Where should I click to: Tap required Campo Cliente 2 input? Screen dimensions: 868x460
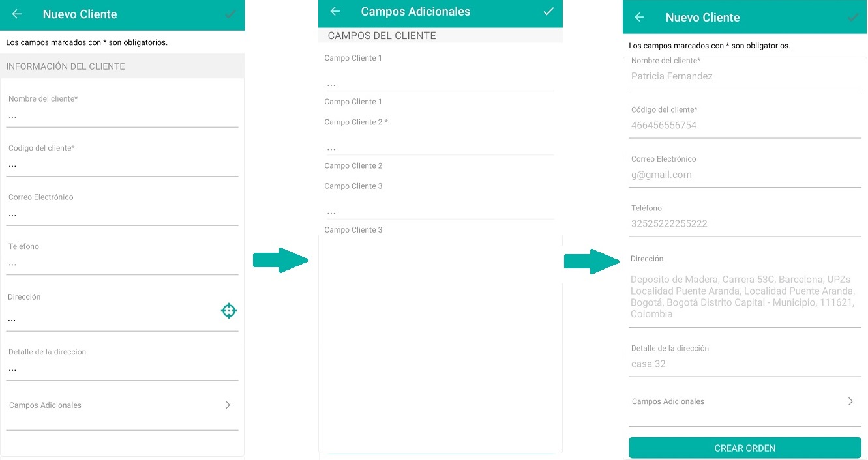coord(438,147)
